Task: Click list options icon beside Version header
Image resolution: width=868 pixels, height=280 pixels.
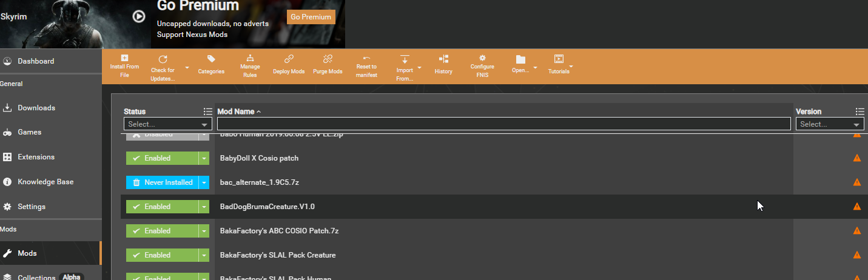Action: coord(860,112)
